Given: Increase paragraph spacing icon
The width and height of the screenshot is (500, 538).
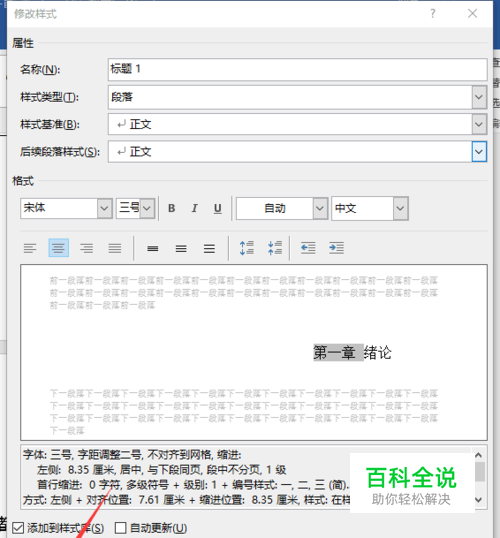Looking at the screenshot, I should (247, 248).
